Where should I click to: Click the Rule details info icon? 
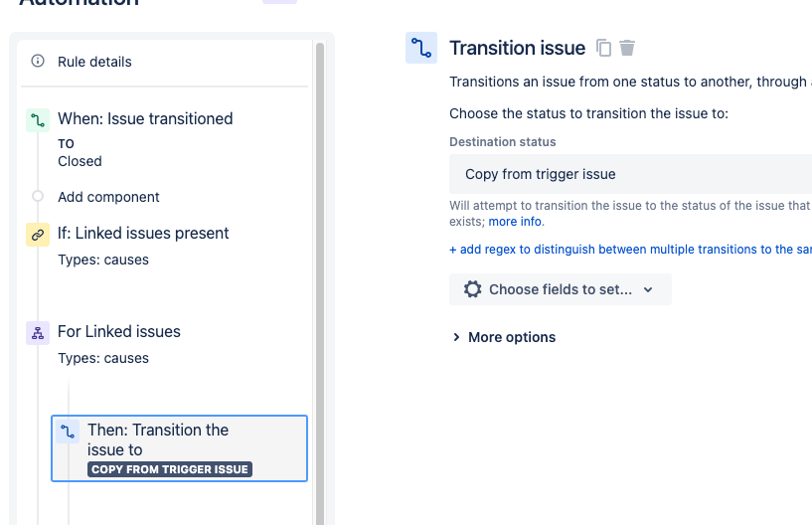(x=38, y=62)
